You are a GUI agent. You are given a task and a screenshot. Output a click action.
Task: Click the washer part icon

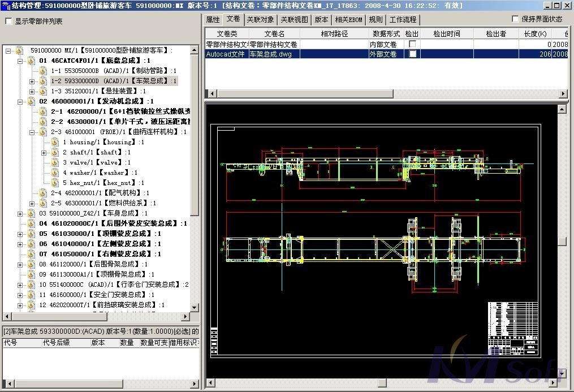(x=55, y=173)
